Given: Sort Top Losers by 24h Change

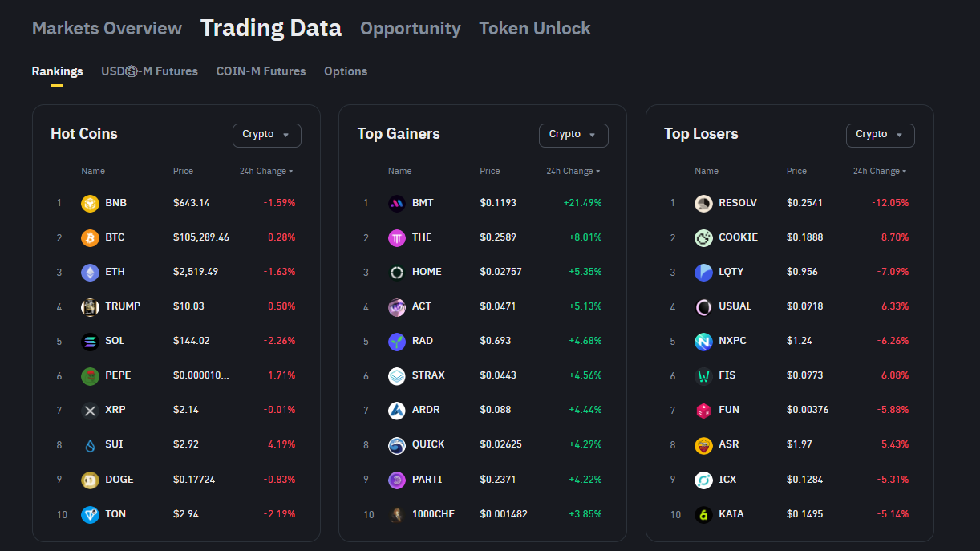Looking at the screenshot, I should pos(880,172).
